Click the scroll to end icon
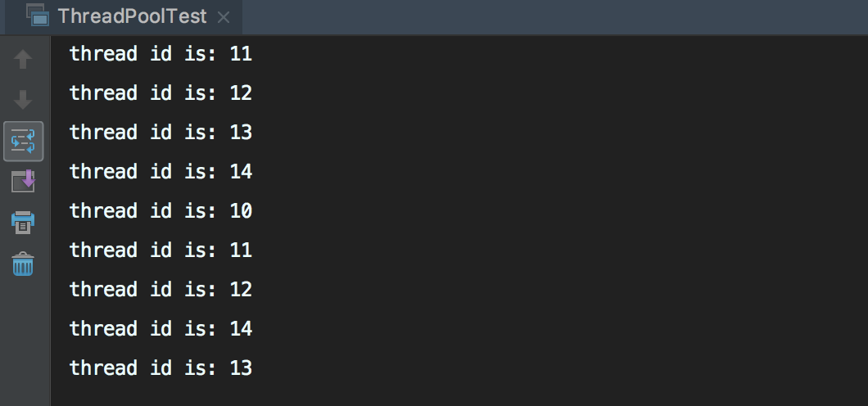The image size is (868, 406). point(23,182)
